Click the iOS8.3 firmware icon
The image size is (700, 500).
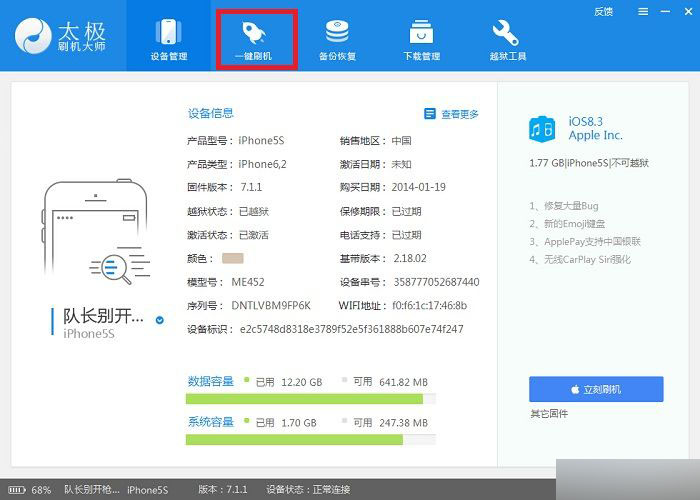(x=542, y=129)
